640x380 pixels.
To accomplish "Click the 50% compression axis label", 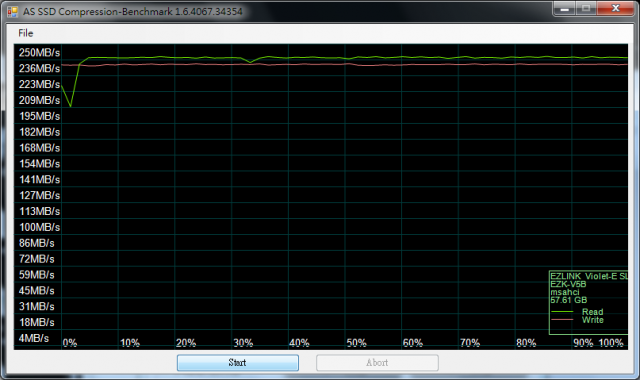I will [x=356, y=343].
